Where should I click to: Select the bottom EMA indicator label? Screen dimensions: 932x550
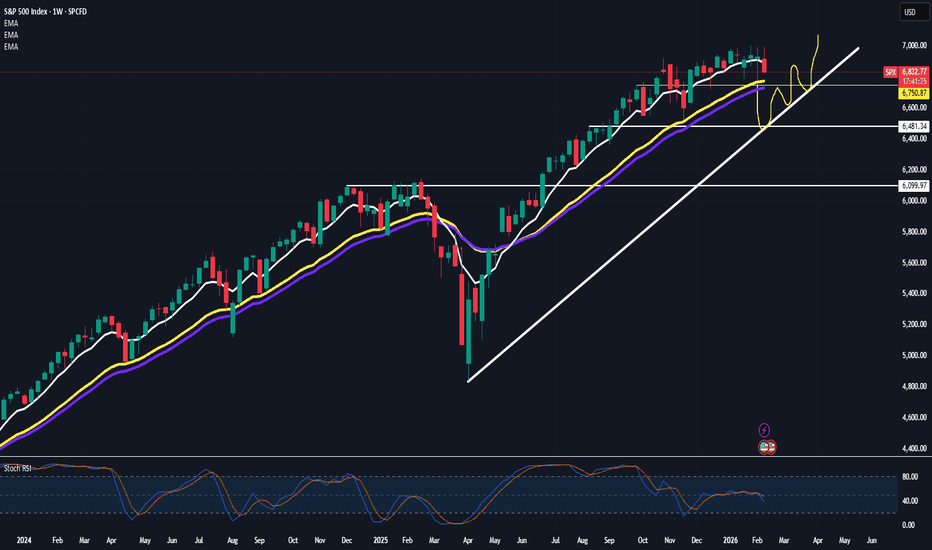point(11,47)
